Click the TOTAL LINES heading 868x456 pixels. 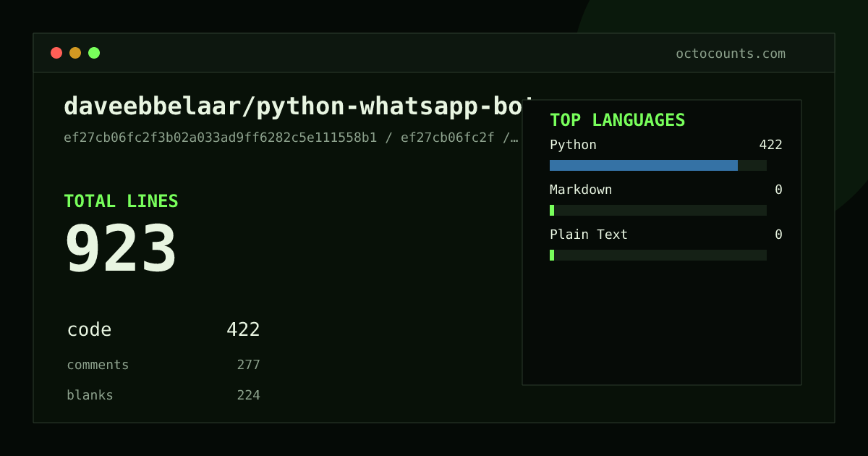(121, 201)
